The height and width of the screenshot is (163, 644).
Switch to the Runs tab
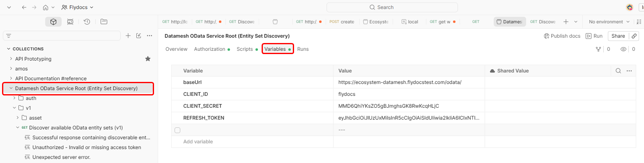303,49
